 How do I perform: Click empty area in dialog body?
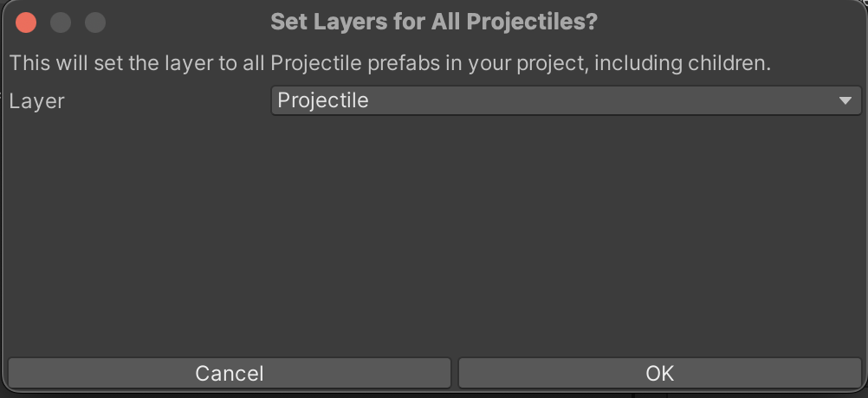(433, 234)
